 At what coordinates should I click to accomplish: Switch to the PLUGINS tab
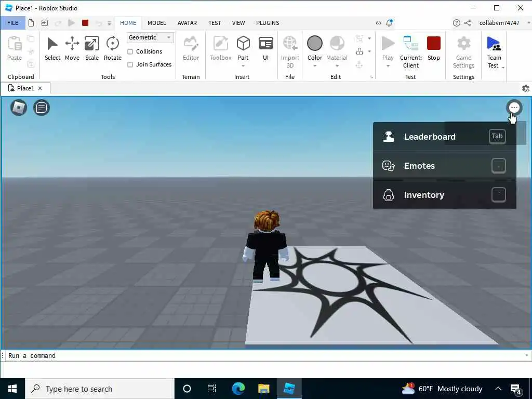[268, 23]
